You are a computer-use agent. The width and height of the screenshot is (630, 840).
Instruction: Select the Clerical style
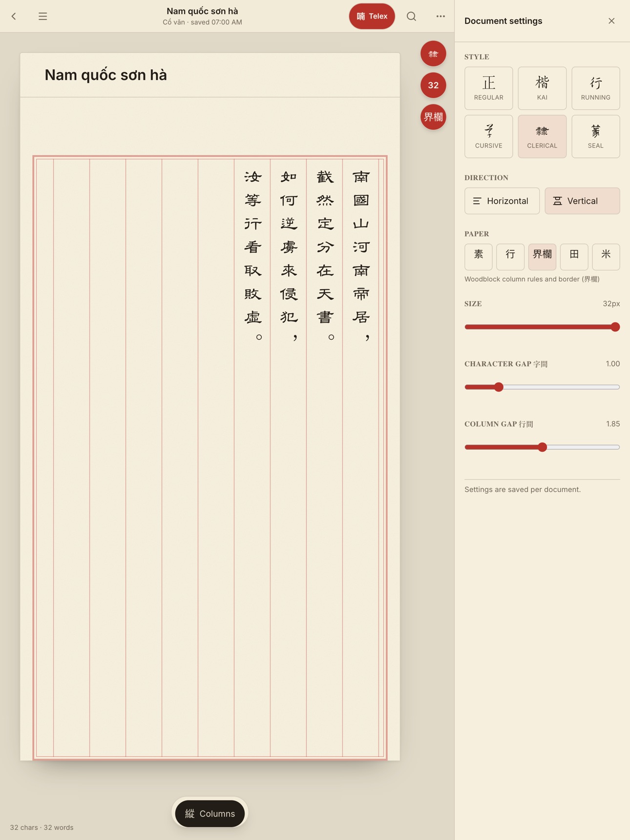point(542,137)
